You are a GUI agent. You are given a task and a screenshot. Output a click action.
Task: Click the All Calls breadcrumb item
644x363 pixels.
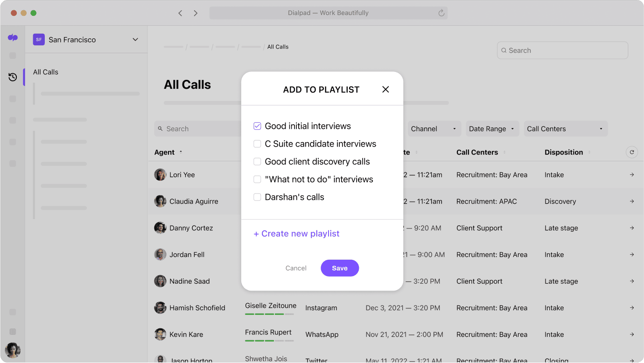(277, 47)
